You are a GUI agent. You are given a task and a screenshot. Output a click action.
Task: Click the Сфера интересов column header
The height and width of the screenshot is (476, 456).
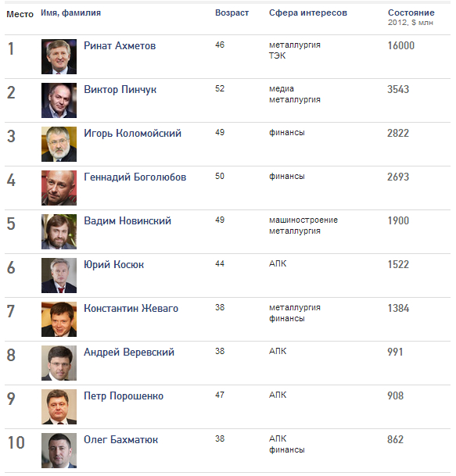tap(308, 13)
